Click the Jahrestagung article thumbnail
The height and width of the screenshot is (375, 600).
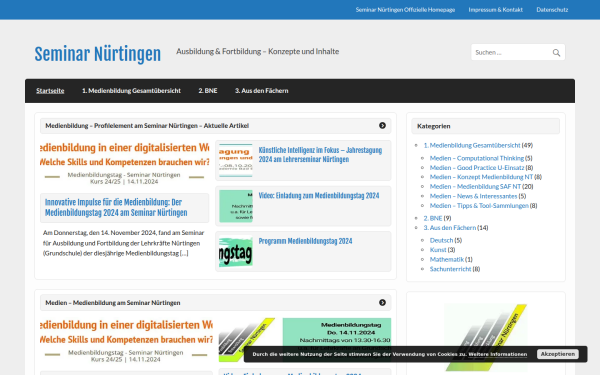pos(236,160)
